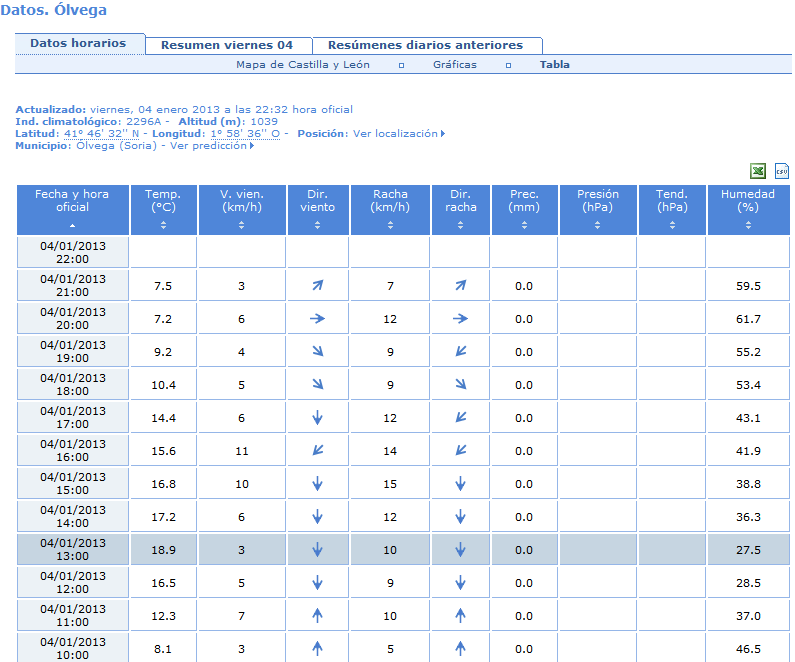Sort by Dir. racha column arrows
Viewport: 795px width, 662px height.
click(x=460, y=225)
